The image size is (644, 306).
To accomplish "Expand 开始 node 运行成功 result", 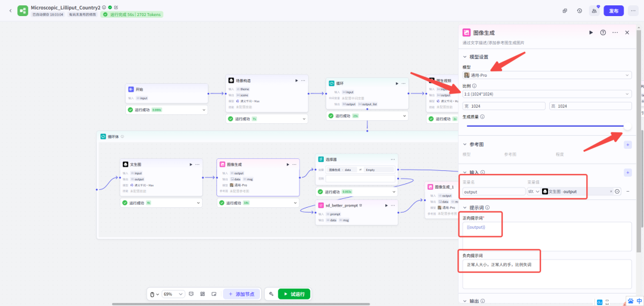I will 204,110.
